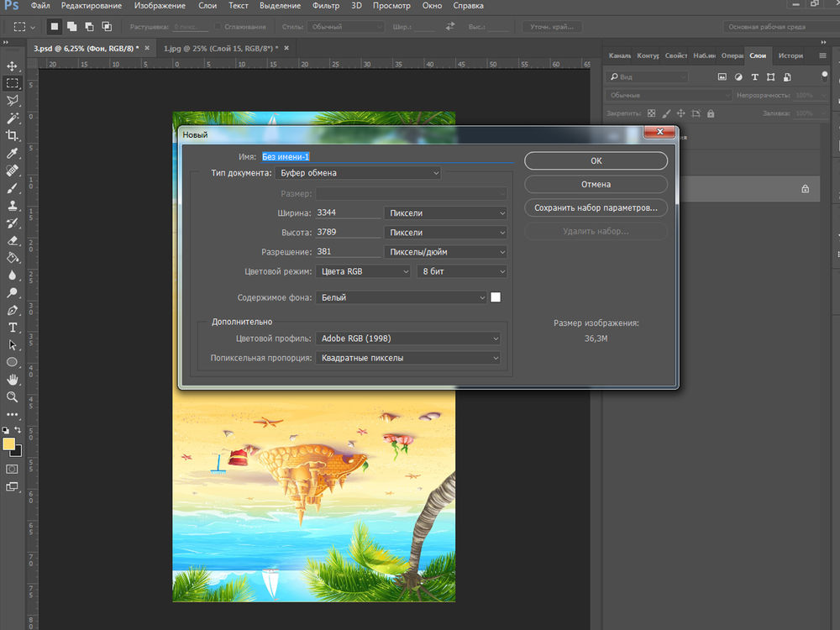Choose the Zoom magnifier tool

click(12, 396)
